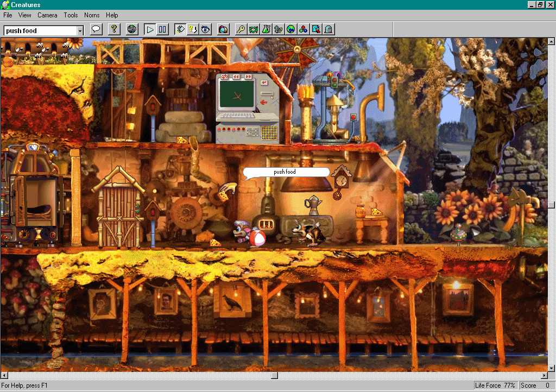Click the honey jar on the table
This screenshot has width=556, height=392.
pyautogui.click(x=360, y=211)
